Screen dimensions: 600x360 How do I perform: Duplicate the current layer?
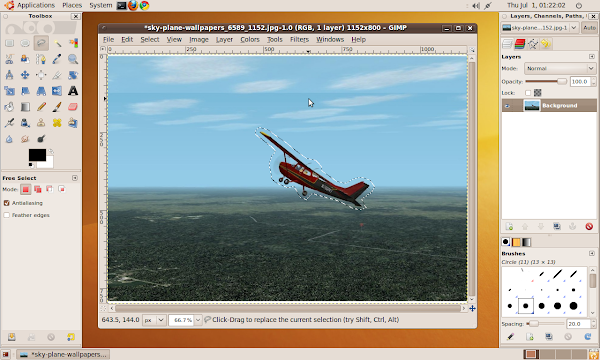[557, 226]
